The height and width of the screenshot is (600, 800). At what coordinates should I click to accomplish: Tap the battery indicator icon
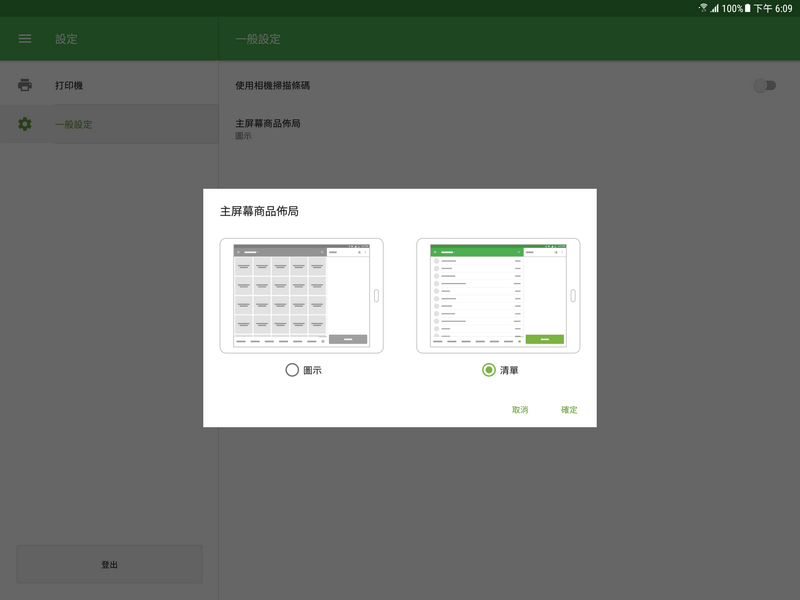coord(746,8)
